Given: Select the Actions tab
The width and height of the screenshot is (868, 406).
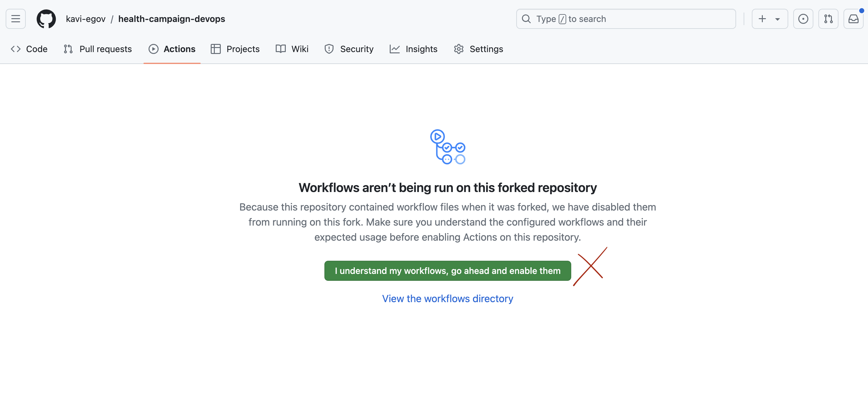Looking at the screenshot, I should [x=172, y=49].
